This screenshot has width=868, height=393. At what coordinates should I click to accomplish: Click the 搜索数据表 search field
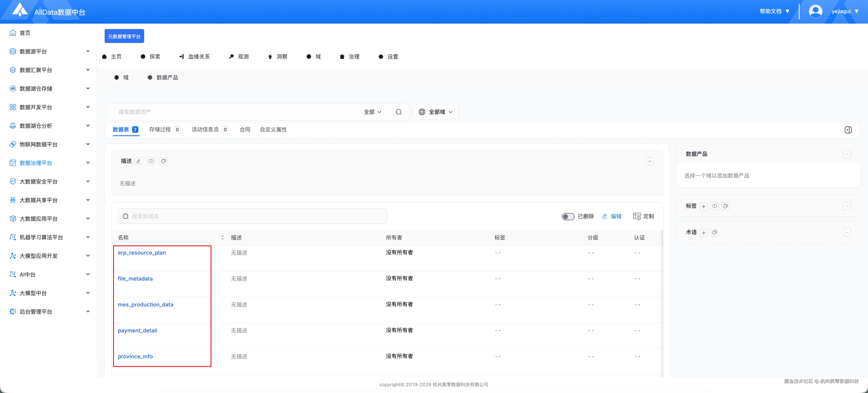252,217
